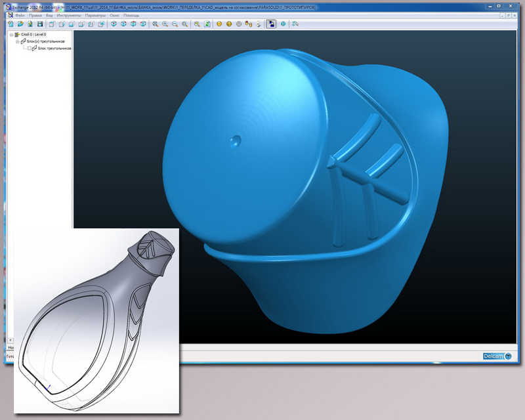Choose the last isometric cube view icon

143,24
